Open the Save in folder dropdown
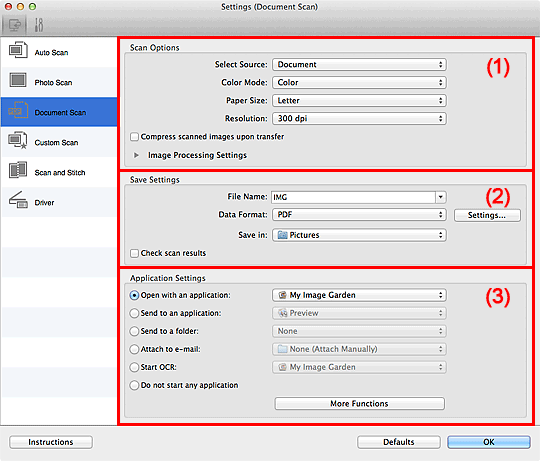 tap(359, 235)
